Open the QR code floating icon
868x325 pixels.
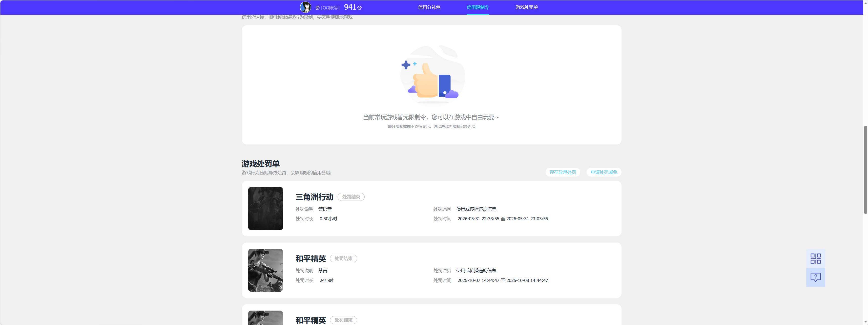coord(815,259)
